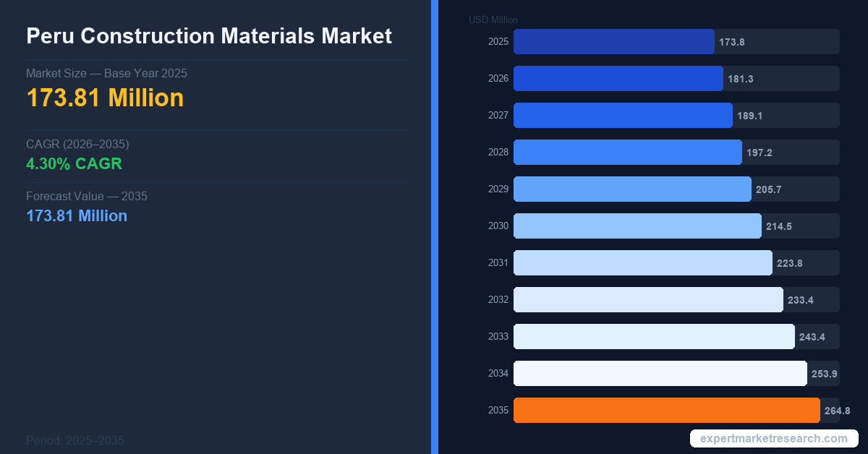Screen dimensions: 868x454
Task: Click the Period: 2025–2035 footer text
Action: 75,440
